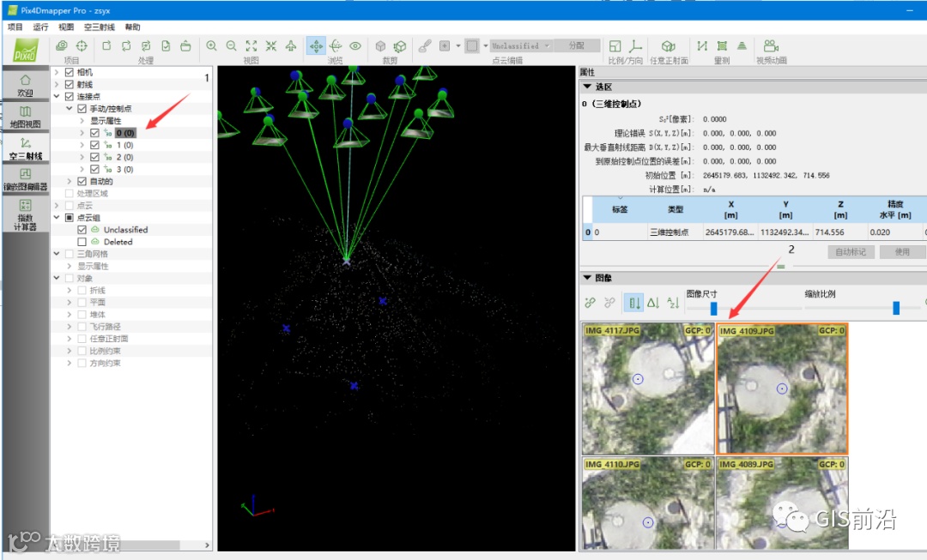Open the 指数计算器 index calculator sidebar icon
Screen dimensions: 927x560
pyautogui.click(x=25, y=213)
